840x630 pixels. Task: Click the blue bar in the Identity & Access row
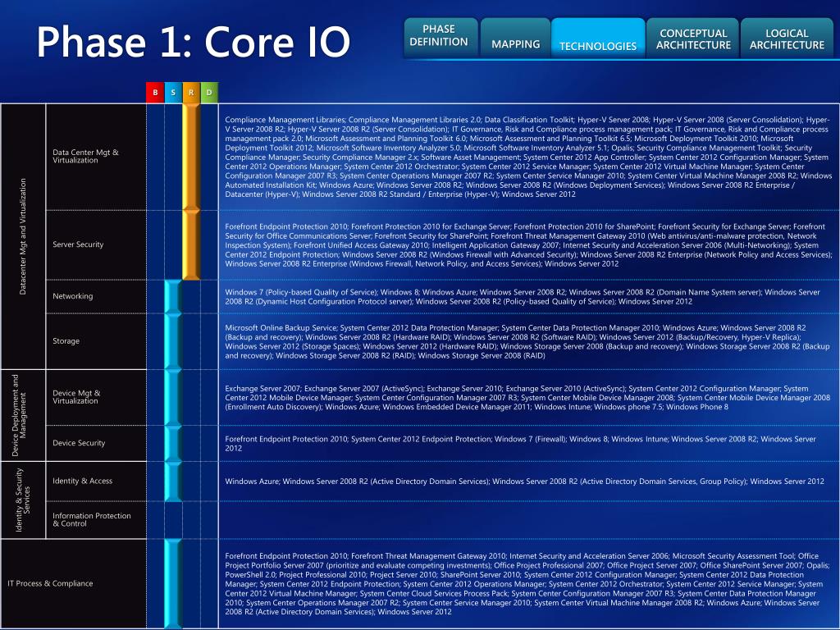[x=173, y=482]
